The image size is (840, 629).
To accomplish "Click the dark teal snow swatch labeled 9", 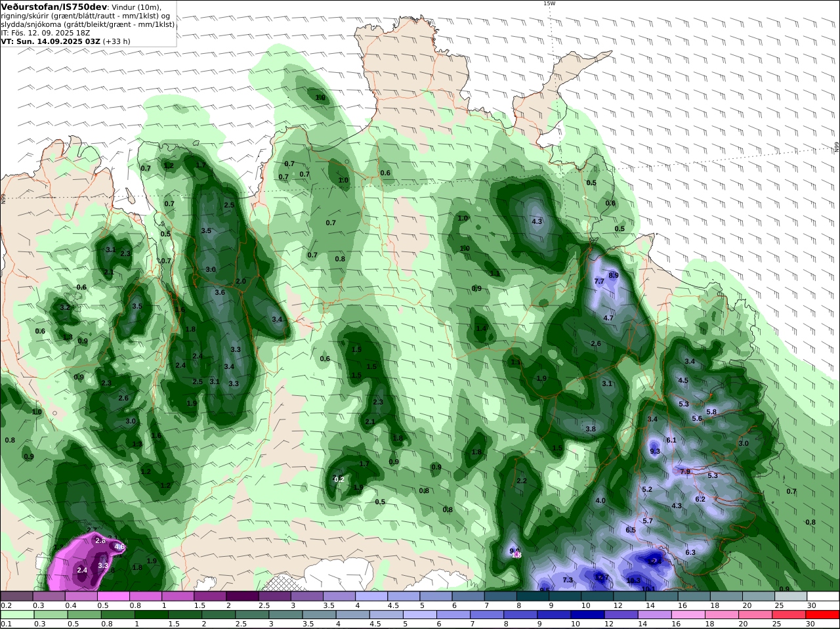I will click(x=565, y=596).
